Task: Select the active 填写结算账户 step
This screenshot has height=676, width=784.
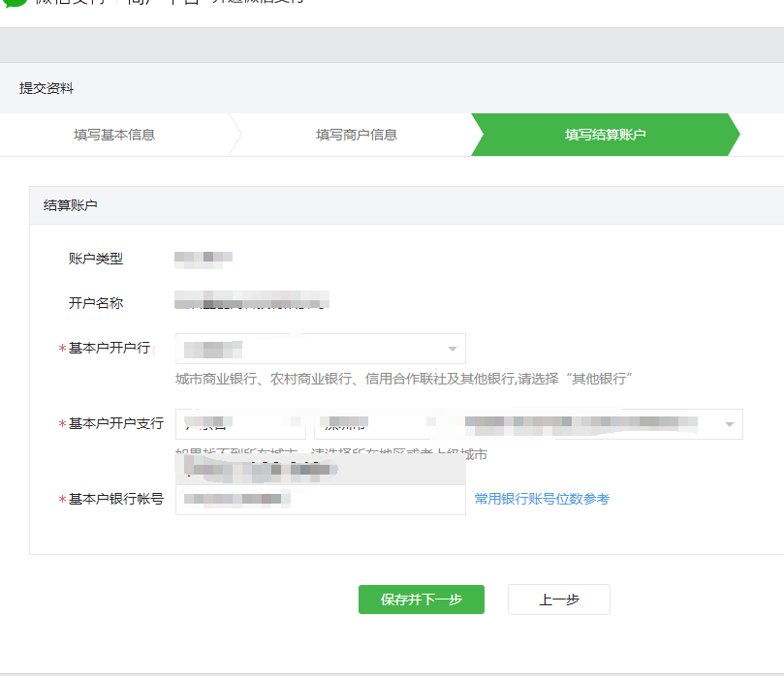Action: point(605,135)
